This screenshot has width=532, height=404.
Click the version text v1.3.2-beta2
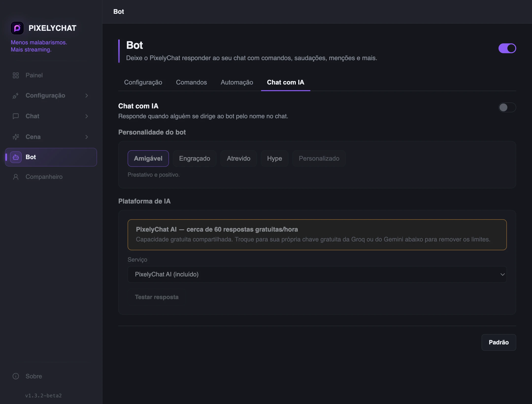coord(43,396)
